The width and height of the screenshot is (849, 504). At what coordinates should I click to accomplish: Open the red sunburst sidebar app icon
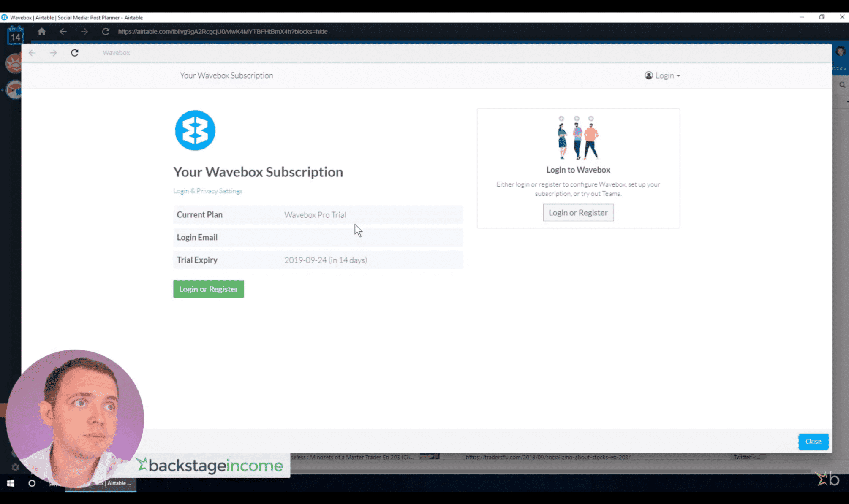pos(14,63)
